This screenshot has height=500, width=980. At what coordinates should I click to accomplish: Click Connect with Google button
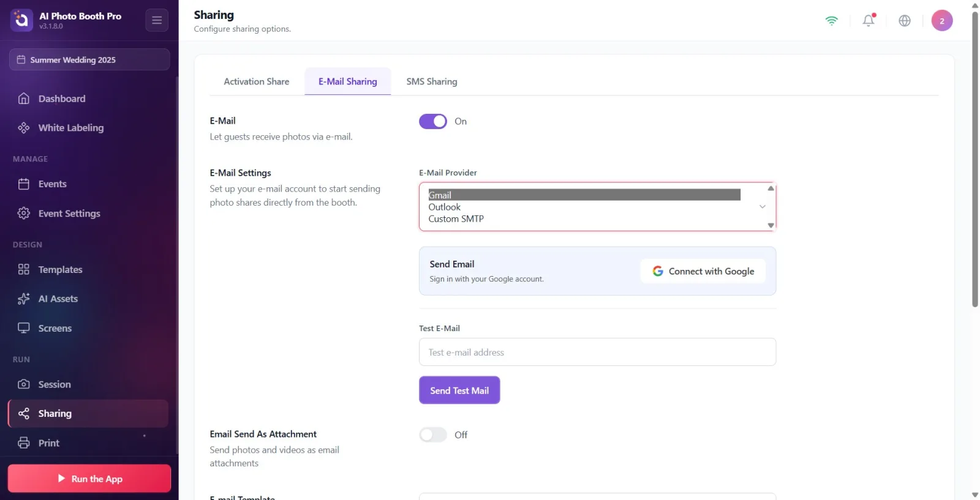click(x=703, y=271)
